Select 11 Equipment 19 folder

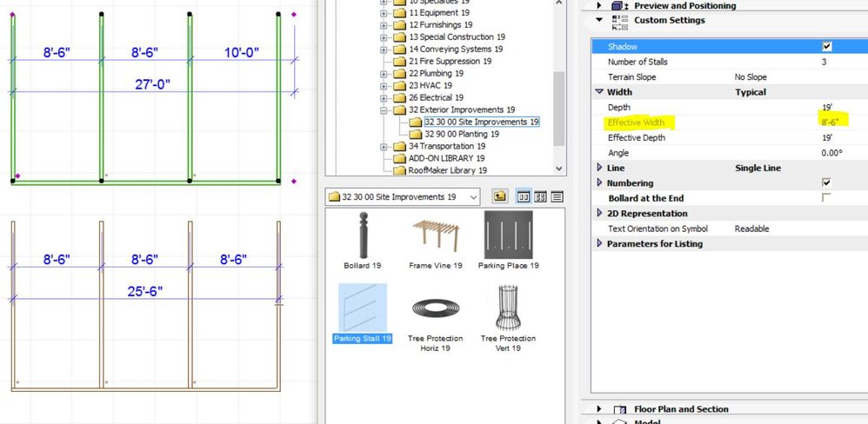point(439,13)
